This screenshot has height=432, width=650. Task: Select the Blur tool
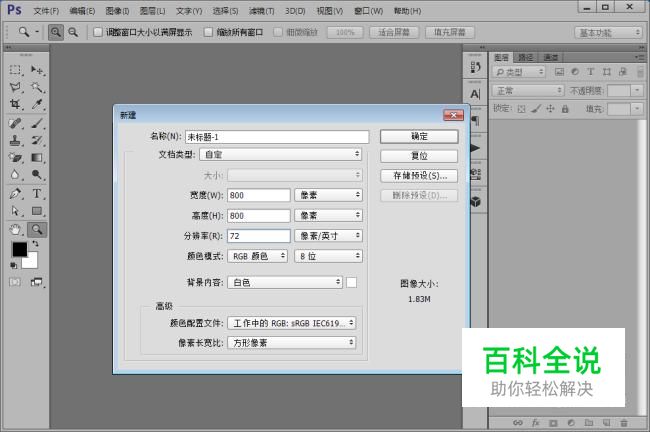(15, 175)
